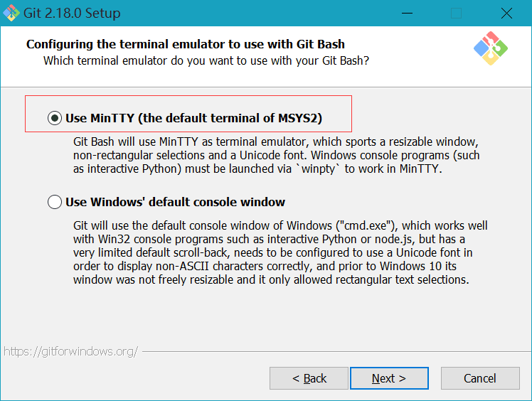Viewport: 532px width, 401px height.
Task: Click the greyed-out maximize window button
Action: pyautogui.click(x=457, y=13)
